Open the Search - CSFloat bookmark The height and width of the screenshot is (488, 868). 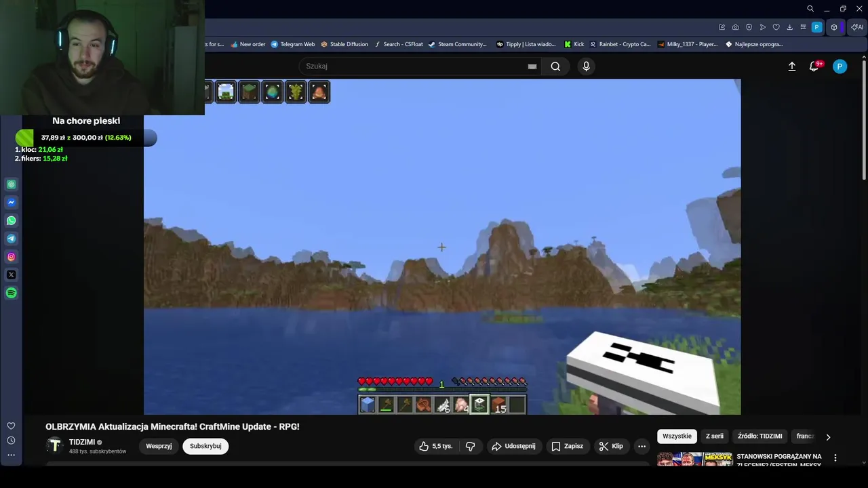pyautogui.click(x=398, y=44)
